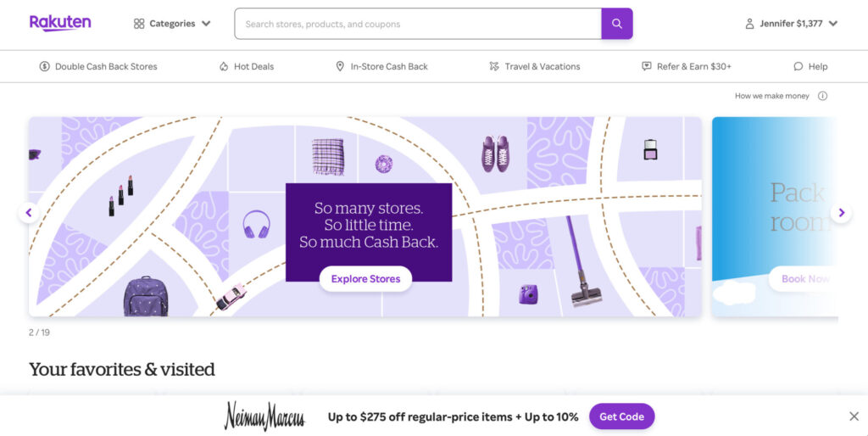Screen dimensions: 868x436
Task: Click the Get Code button
Action: tap(621, 416)
